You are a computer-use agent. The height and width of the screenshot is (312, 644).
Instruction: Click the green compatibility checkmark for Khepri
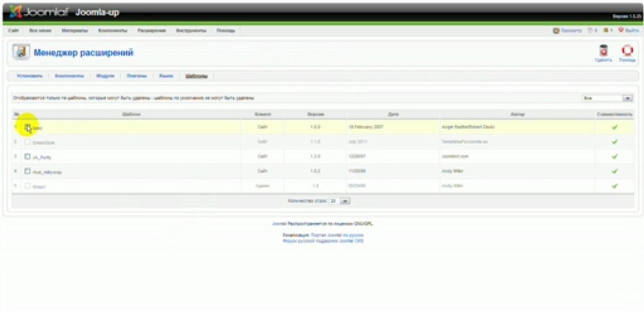(615, 186)
